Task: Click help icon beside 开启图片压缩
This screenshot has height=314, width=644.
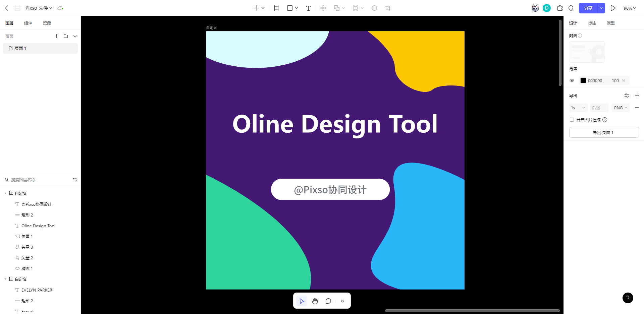Action: [x=605, y=120]
